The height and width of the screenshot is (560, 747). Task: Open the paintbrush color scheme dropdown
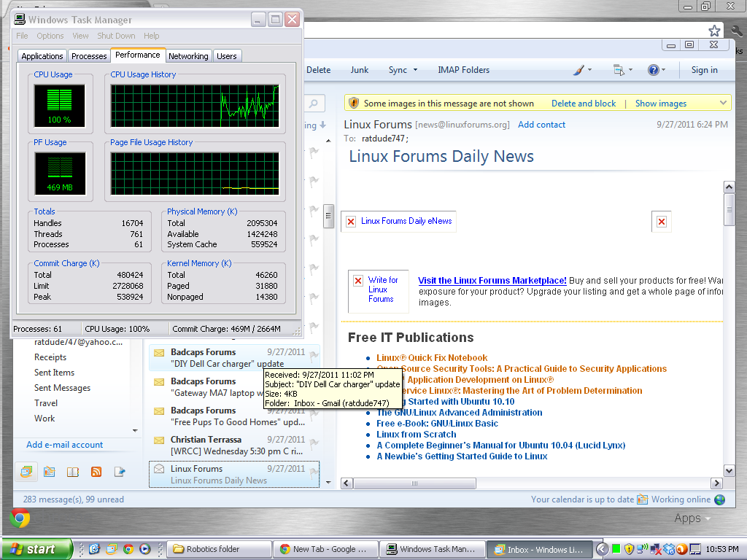(x=581, y=70)
